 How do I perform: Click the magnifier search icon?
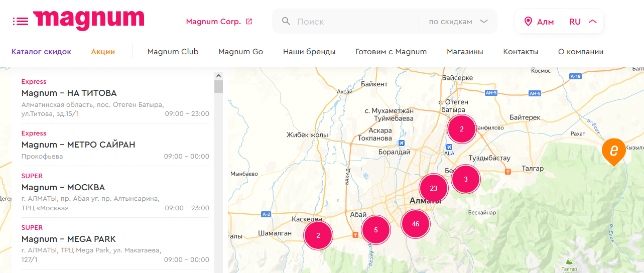pos(286,21)
